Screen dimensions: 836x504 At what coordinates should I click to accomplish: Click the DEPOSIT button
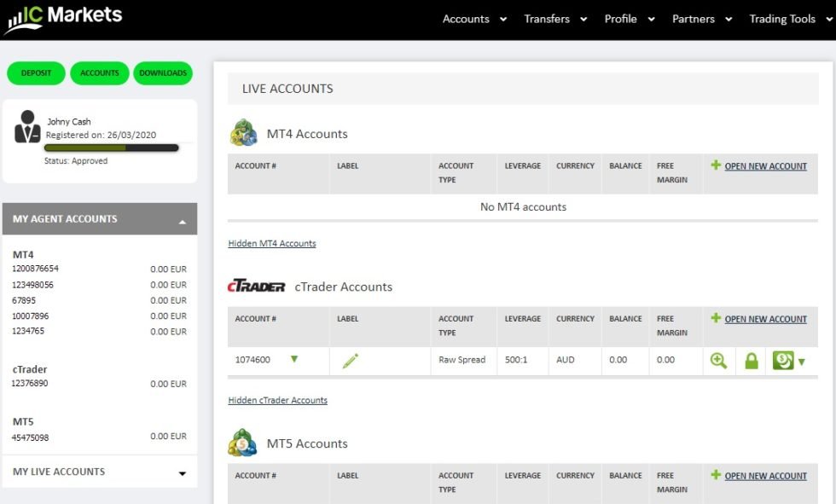click(x=35, y=72)
